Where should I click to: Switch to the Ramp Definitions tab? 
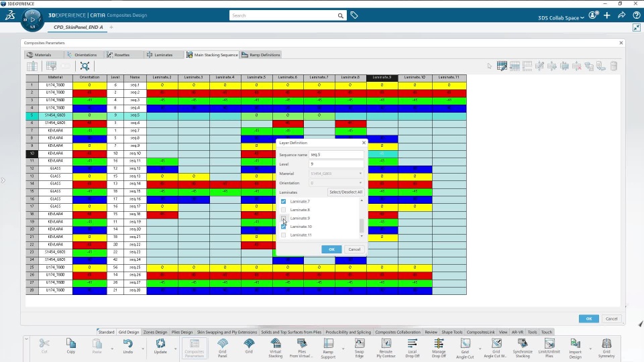(x=261, y=54)
